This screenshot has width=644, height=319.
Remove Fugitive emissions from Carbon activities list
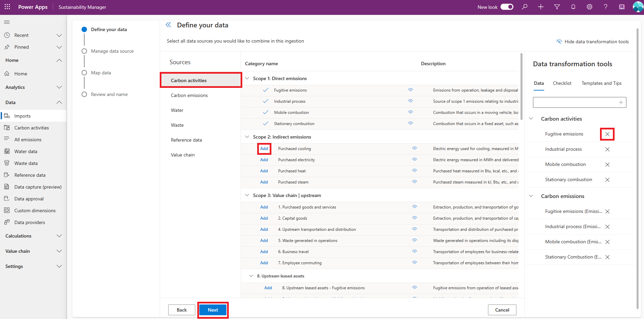(607, 134)
